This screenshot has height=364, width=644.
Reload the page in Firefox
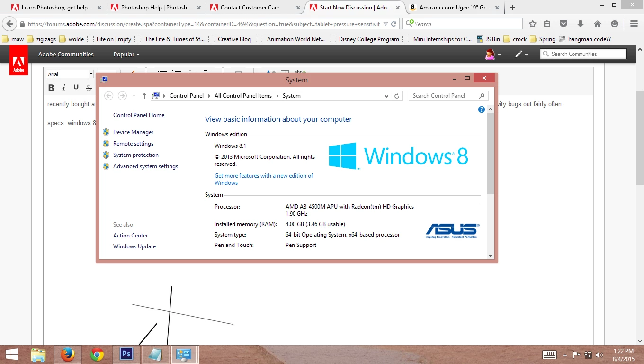(x=394, y=24)
